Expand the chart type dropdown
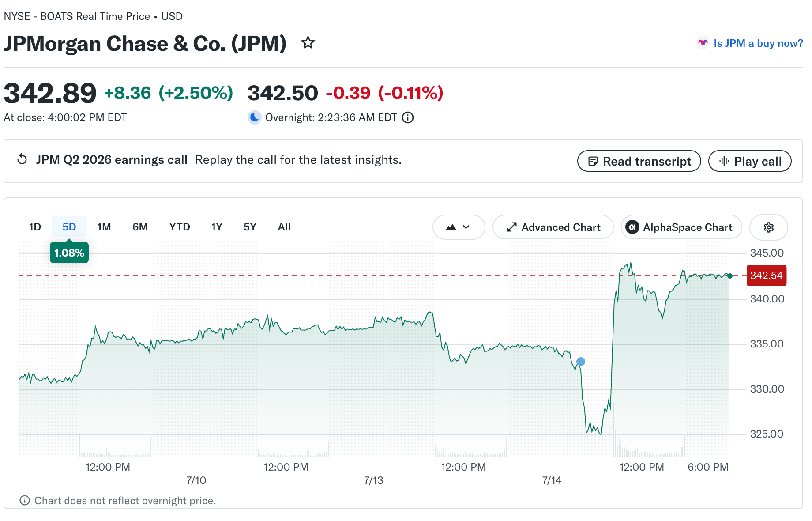 pyautogui.click(x=459, y=227)
